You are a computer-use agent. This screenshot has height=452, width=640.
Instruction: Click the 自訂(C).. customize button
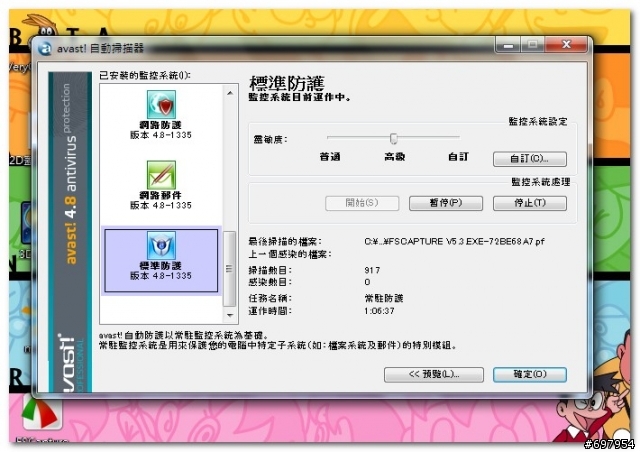pos(529,159)
